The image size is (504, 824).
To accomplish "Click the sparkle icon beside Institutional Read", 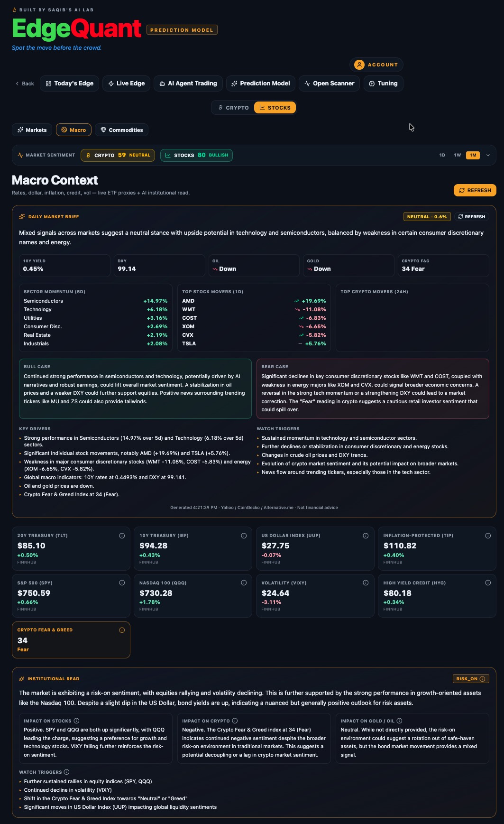I will point(22,679).
